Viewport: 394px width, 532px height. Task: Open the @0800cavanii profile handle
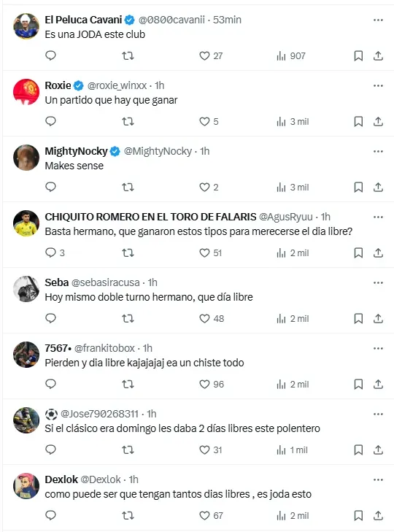171,20
